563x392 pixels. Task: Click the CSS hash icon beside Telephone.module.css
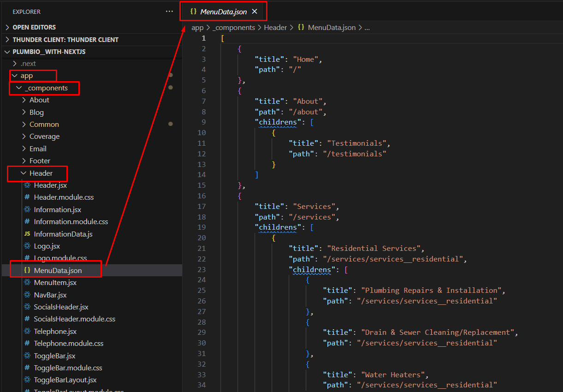(x=27, y=343)
